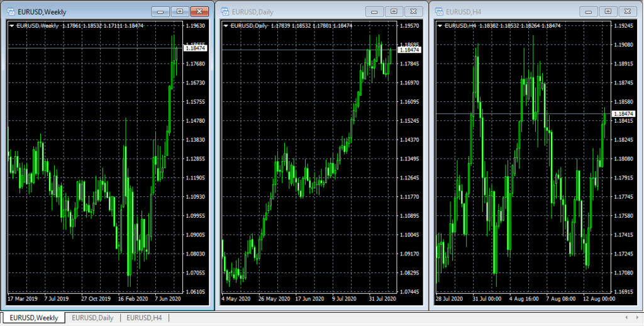Screen dimensions: 644x326
Task: Expand the triangle menu in H4 chart
Action: coord(440,26)
